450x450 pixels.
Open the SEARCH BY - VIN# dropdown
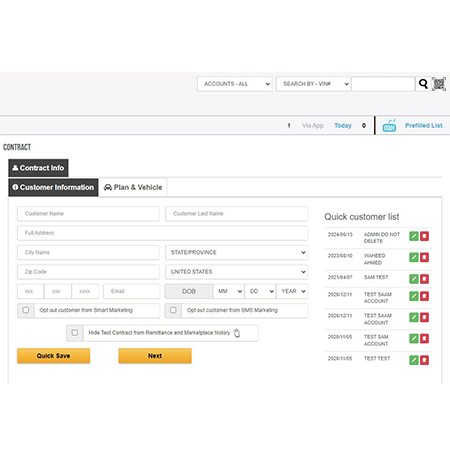[x=313, y=84]
